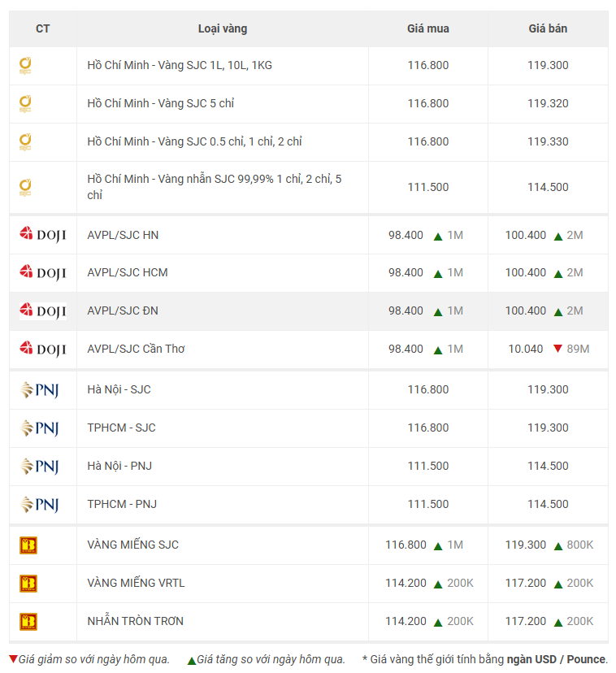
Task: Click PNJ logo in TPHCM - PNJ row
Action: click(40, 504)
